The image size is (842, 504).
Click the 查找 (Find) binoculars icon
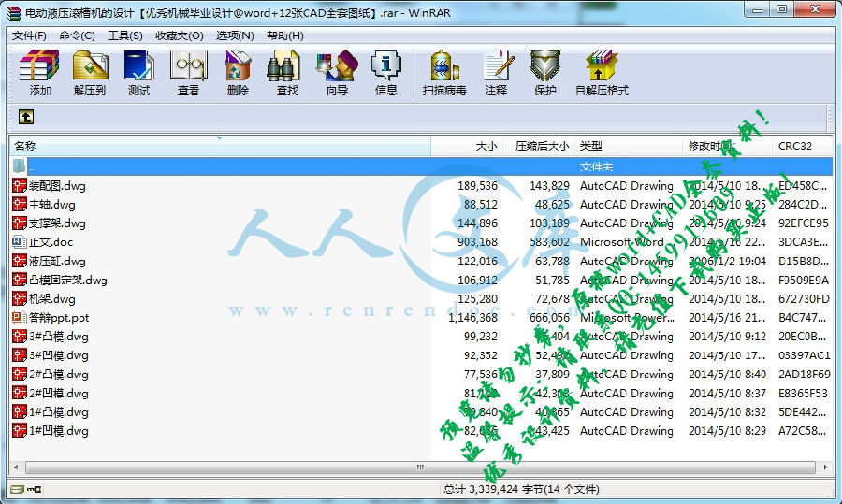[x=283, y=66]
